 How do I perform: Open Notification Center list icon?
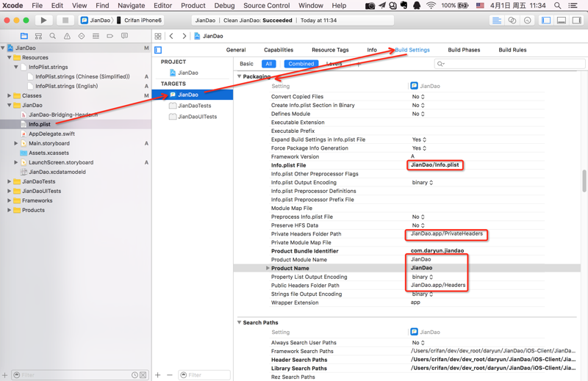pyautogui.click(x=573, y=6)
